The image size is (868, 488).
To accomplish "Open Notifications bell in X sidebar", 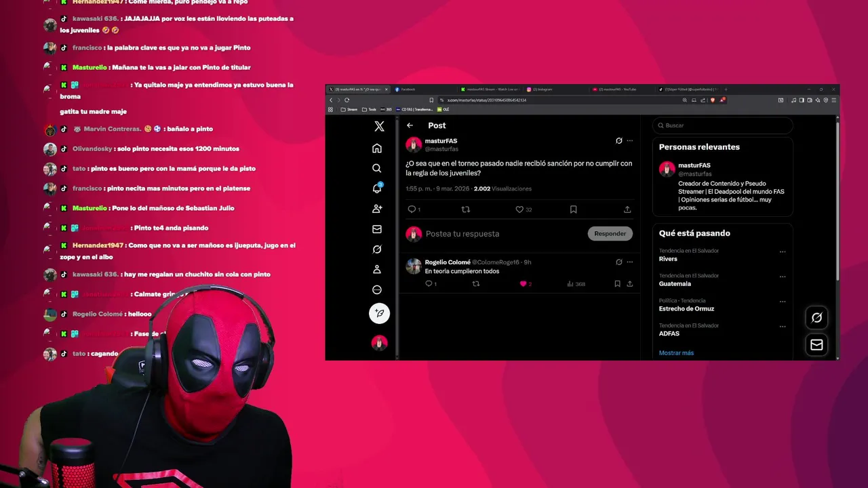I will (377, 188).
